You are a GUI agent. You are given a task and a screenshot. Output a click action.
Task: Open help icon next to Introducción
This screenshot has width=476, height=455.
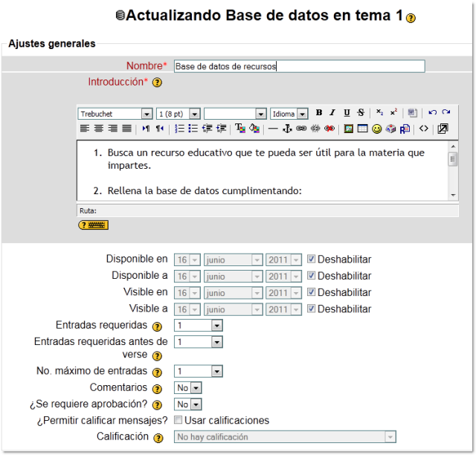click(x=157, y=83)
